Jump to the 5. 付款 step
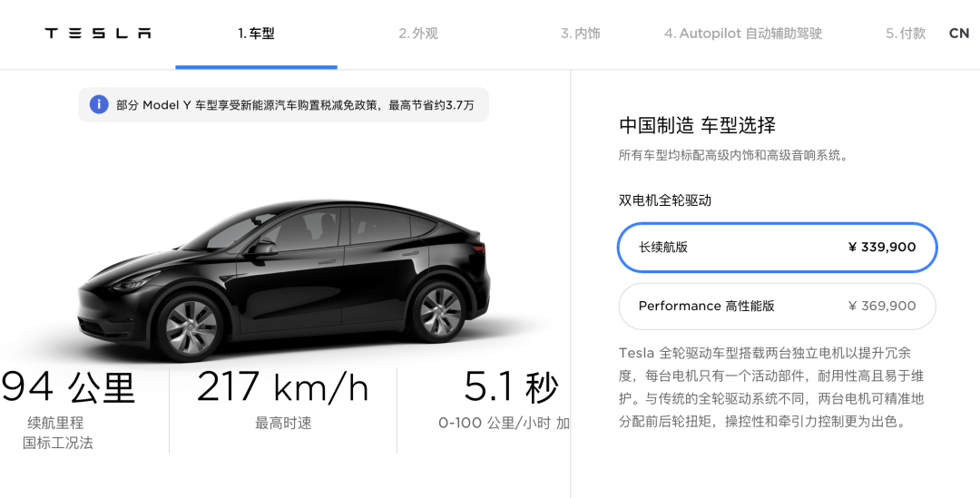The width and height of the screenshot is (980, 498). point(906,34)
